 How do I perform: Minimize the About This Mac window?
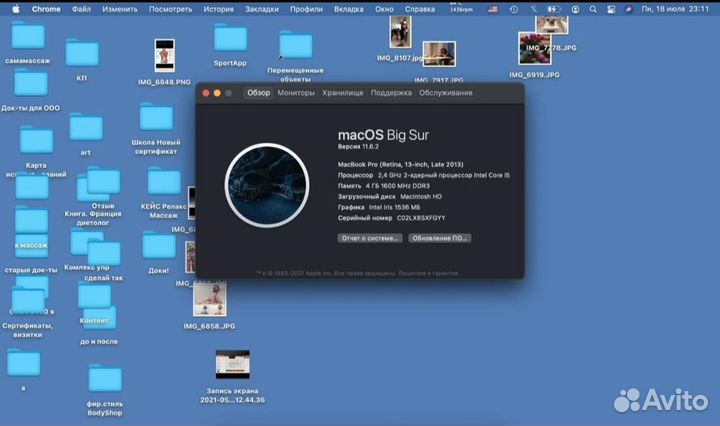coord(217,93)
